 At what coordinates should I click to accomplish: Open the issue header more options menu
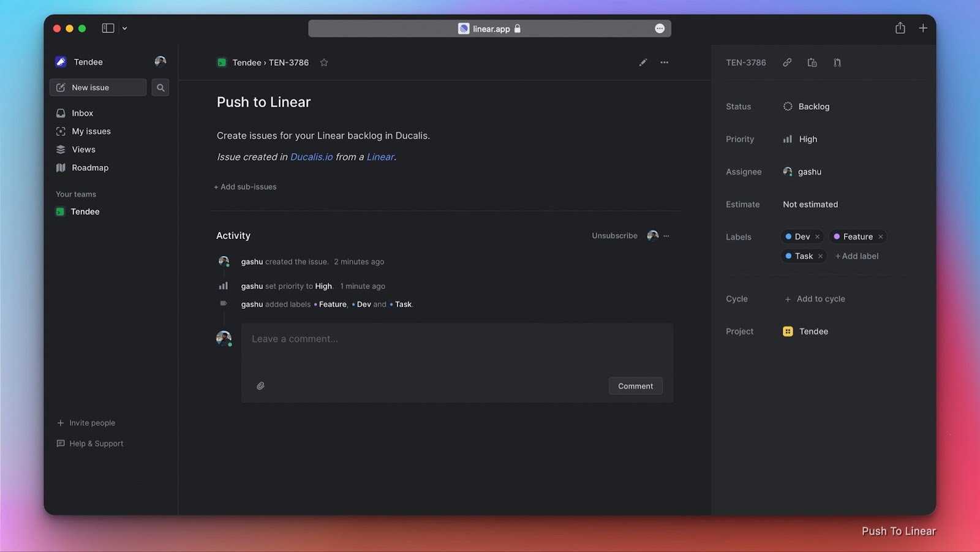(x=665, y=62)
